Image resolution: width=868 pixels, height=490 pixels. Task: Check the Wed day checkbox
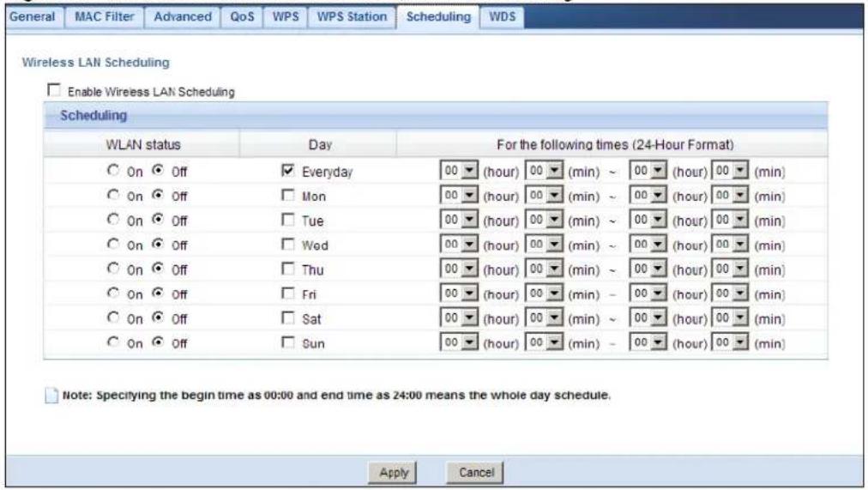[288, 244]
